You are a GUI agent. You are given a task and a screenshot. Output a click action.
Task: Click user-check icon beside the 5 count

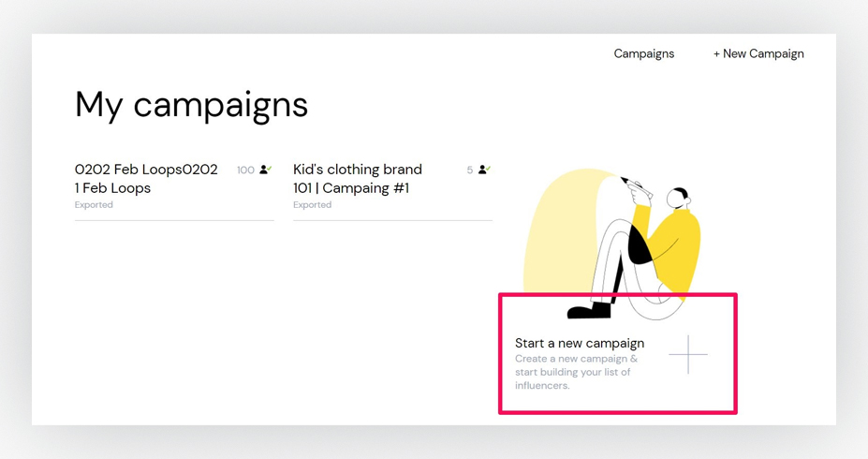pos(485,170)
